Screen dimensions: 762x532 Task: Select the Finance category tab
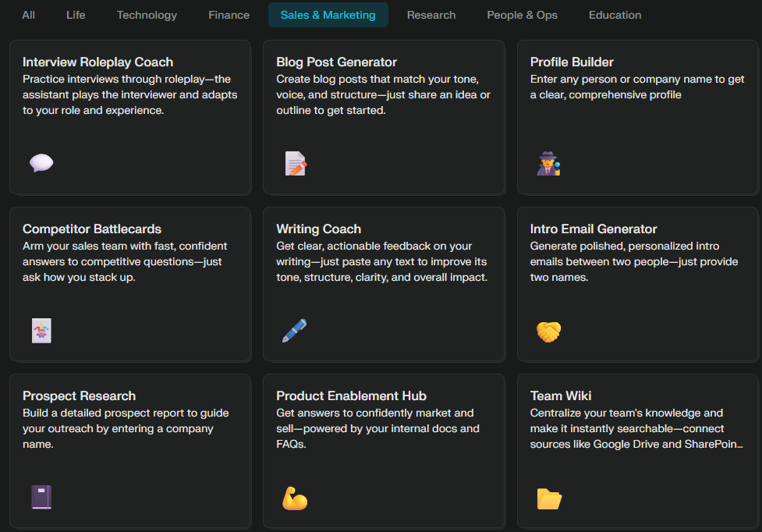coord(229,15)
